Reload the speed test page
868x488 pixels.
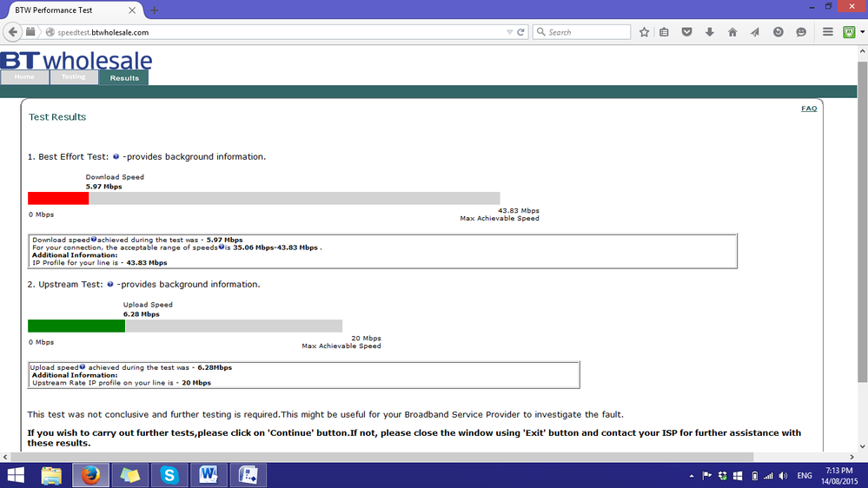point(520,32)
